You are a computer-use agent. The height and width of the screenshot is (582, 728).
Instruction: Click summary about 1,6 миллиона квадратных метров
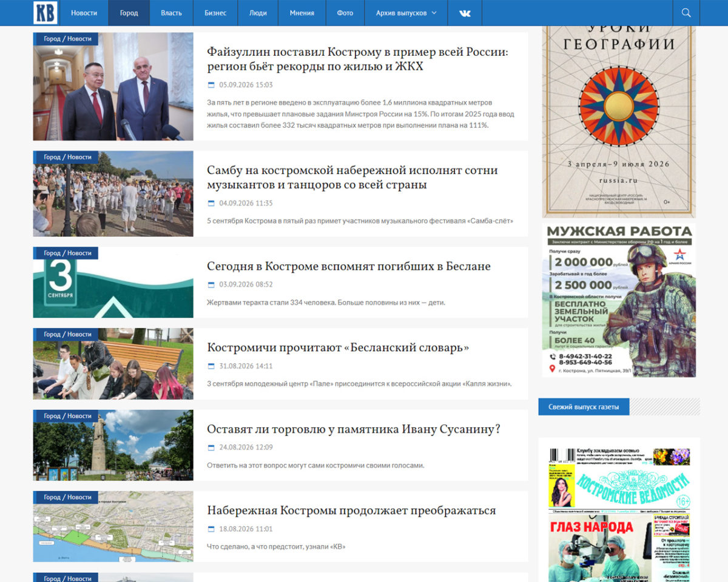tap(360, 114)
